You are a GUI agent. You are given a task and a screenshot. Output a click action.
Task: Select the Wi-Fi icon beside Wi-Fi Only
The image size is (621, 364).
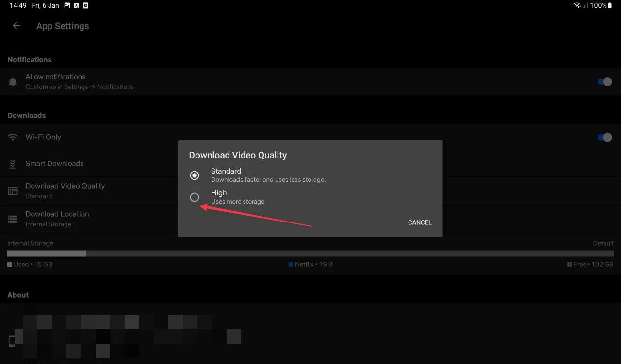click(12, 137)
